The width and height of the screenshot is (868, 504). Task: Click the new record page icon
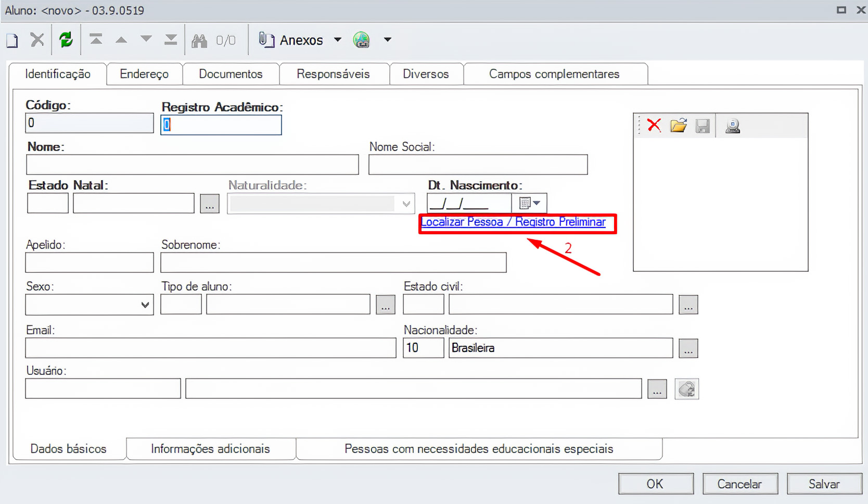click(12, 40)
